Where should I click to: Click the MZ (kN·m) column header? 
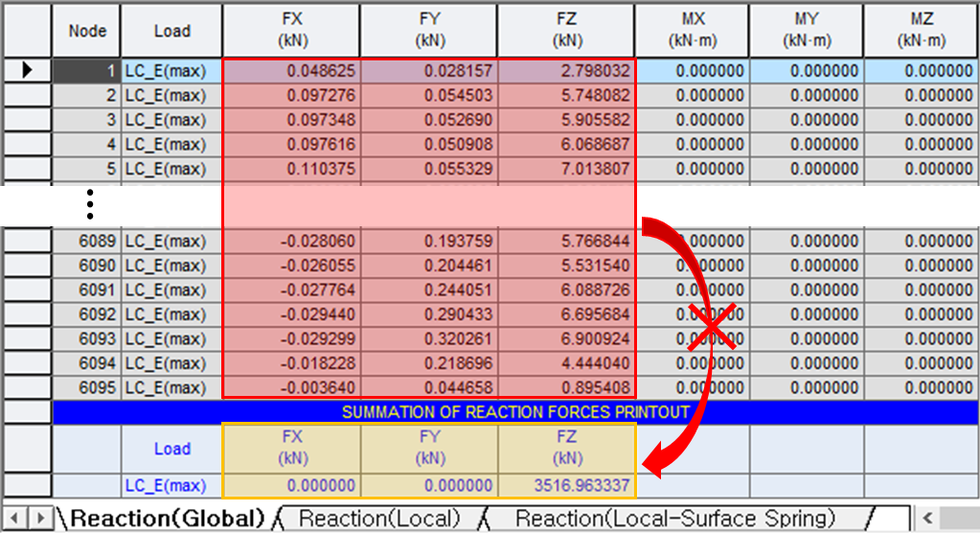921,31
